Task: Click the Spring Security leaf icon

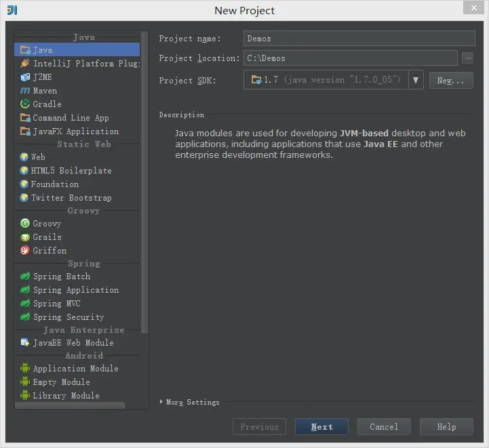Action: click(25, 317)
